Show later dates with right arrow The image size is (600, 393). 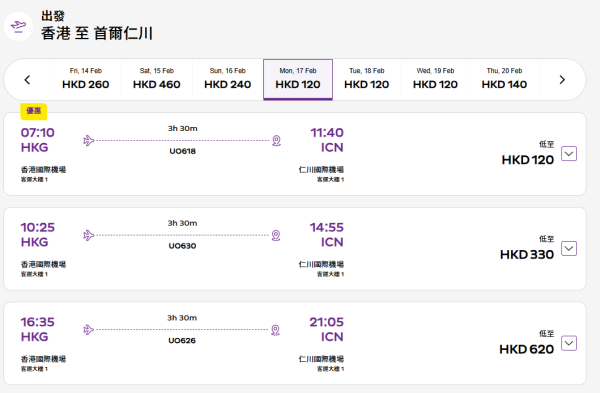point(562,80)
